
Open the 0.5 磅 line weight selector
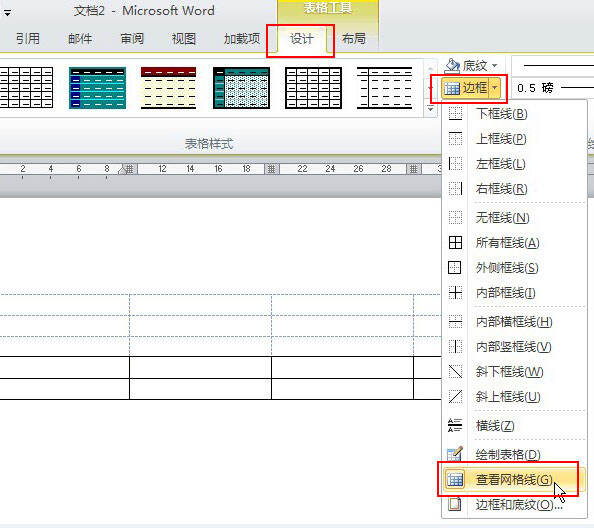(x=553, y=88)
